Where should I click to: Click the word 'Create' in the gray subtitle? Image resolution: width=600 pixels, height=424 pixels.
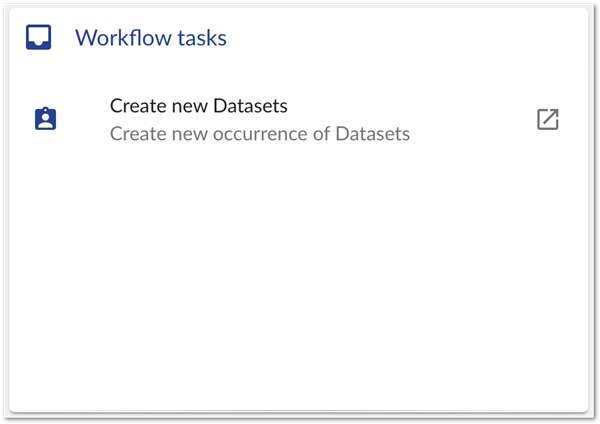tap(136, 133)
